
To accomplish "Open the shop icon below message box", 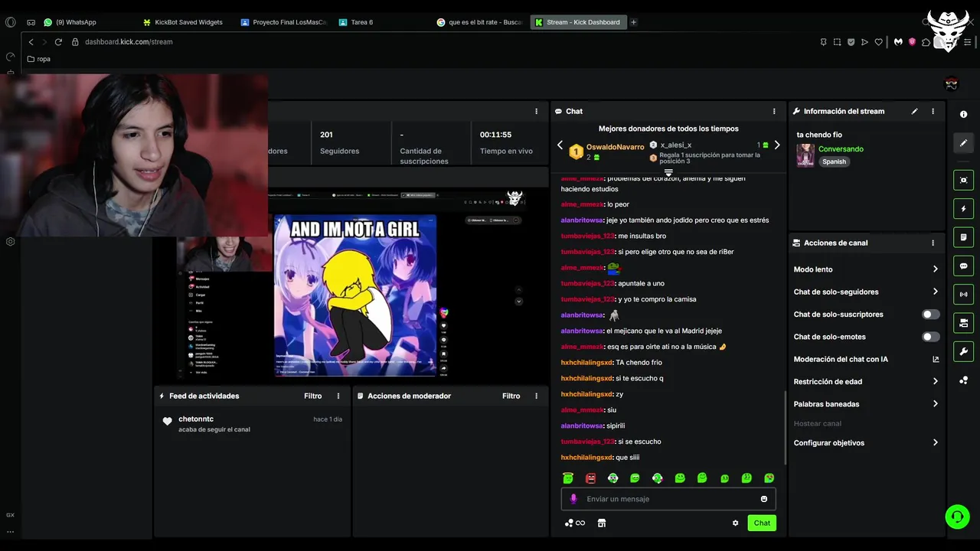I will coord(602,523).
